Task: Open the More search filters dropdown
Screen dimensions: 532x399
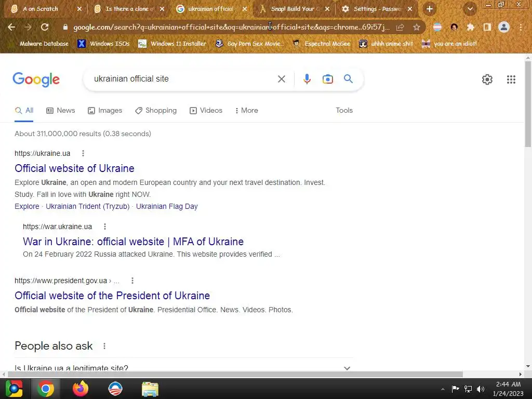Action: 246,110
